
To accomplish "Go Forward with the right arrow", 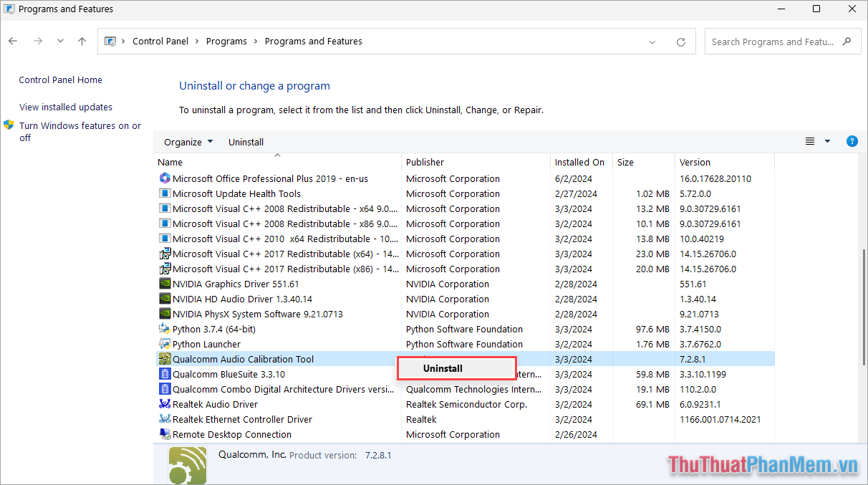I will pyautogui.click(x=38, y=42).
